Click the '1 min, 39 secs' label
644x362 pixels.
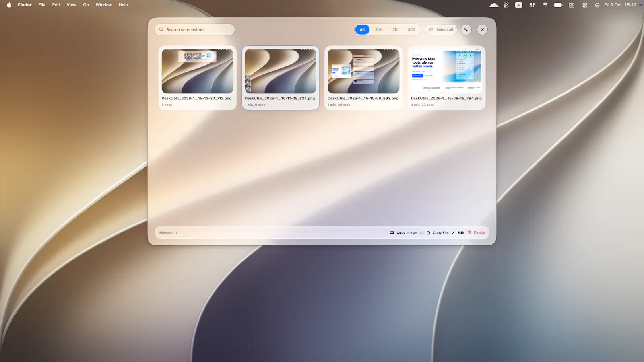coord(339,105)
